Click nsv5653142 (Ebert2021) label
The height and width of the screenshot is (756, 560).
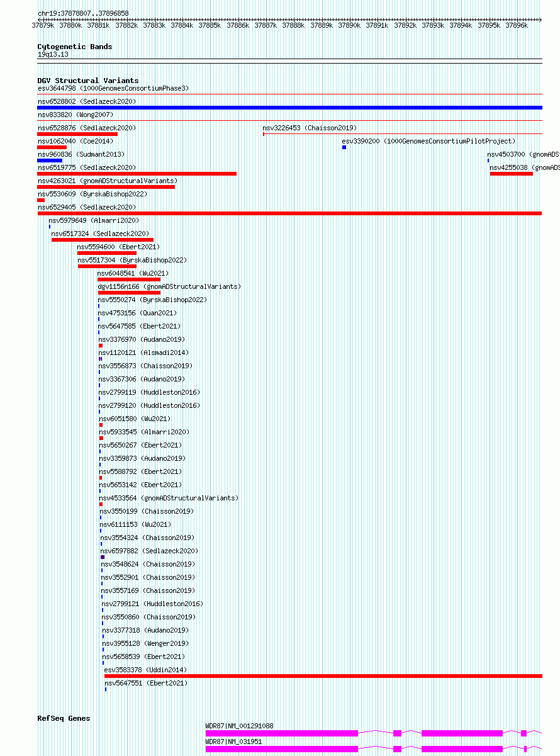[x=140, y=485]
